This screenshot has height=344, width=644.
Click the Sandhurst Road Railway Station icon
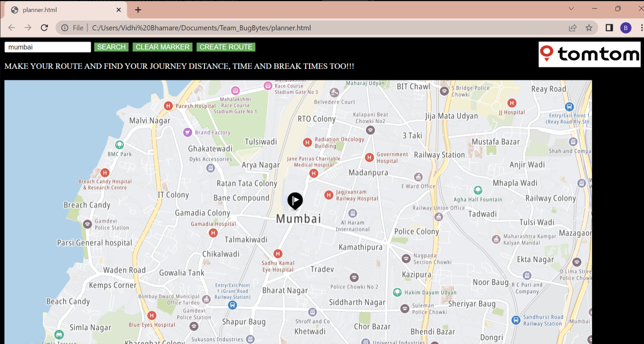pos(516,320)
